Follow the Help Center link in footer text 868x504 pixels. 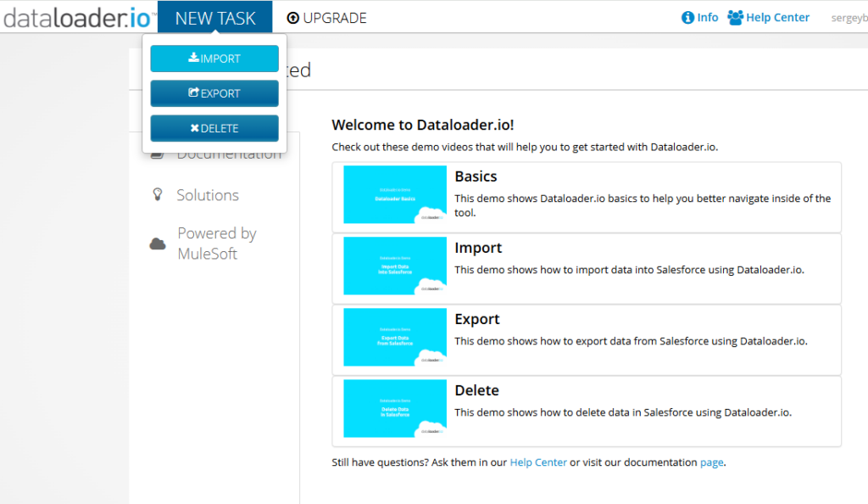[538, 462]
